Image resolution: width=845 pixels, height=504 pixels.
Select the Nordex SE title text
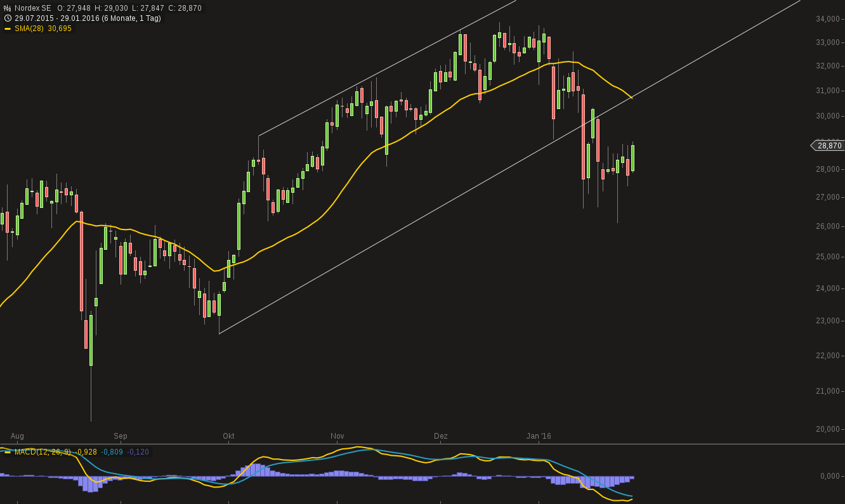pyautogui.click(x=33, y=8)
